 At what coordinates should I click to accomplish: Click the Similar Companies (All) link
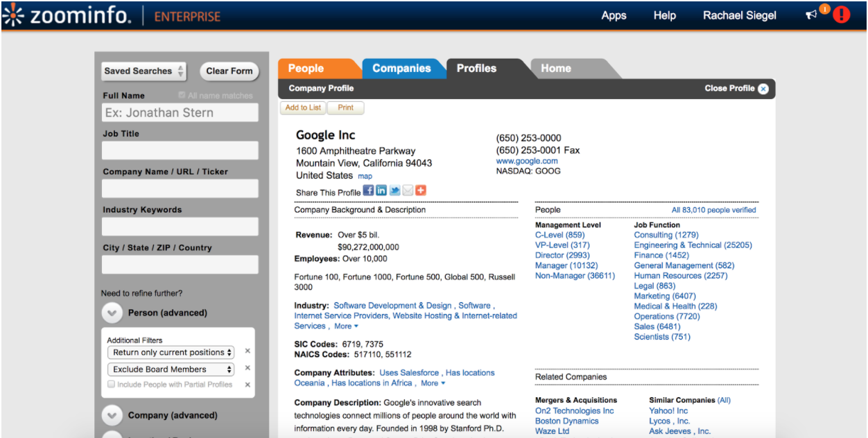pyautogui.click(x=724, y=401)
